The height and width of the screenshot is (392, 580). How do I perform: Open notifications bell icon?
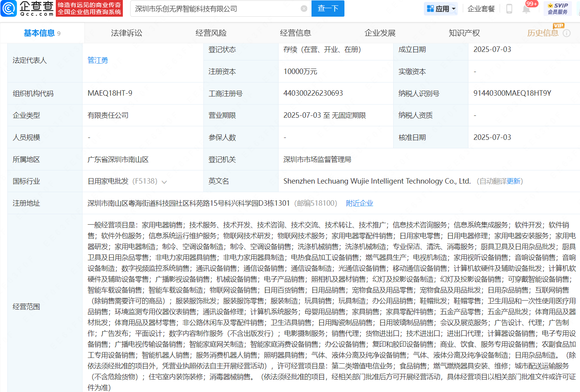pyautogui.click(x=526, y=9)
